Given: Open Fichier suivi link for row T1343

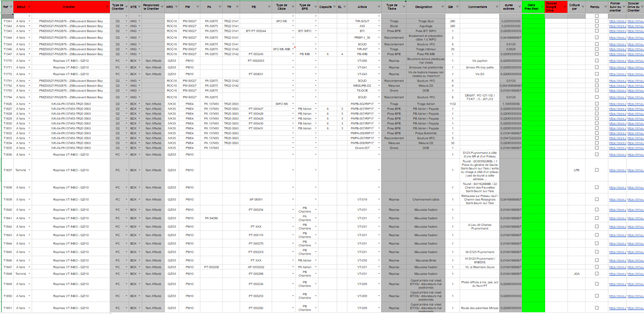Looking at the screenshot, I should pos(617,31).
